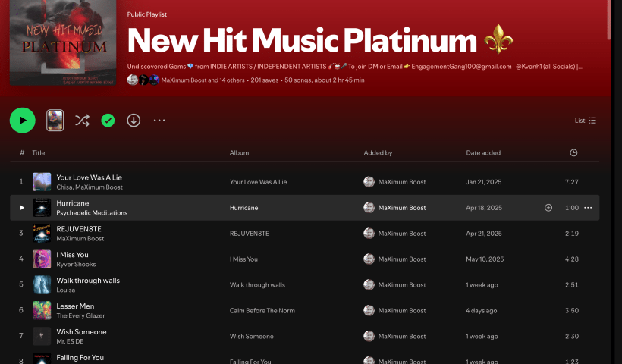This screenshot has height=364, width=622.
Task: Play the Hurricane track row arrow
Action: (21, 208)
